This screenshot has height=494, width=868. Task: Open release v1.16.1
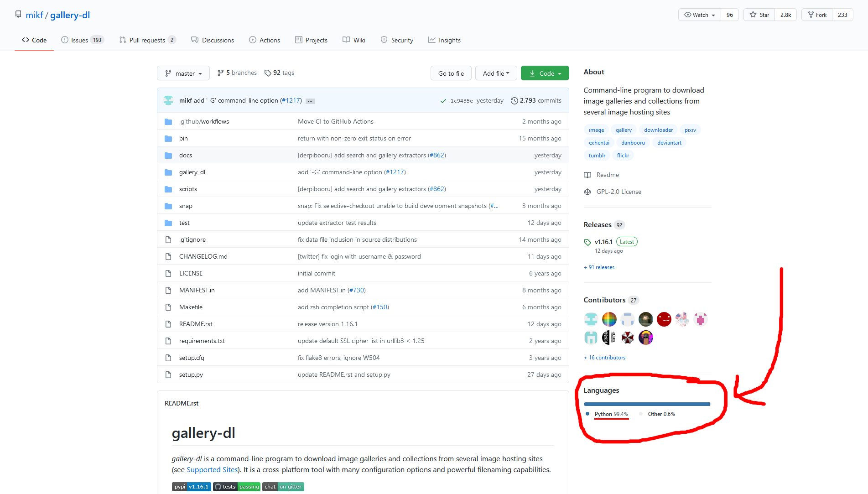click(603, 242)
